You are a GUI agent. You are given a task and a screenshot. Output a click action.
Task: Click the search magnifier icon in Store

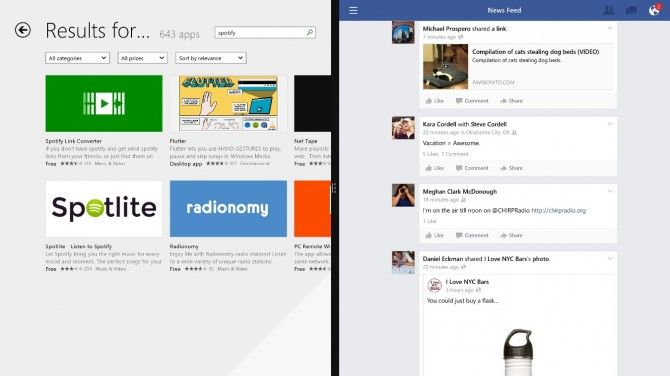(x=309, y=32)
